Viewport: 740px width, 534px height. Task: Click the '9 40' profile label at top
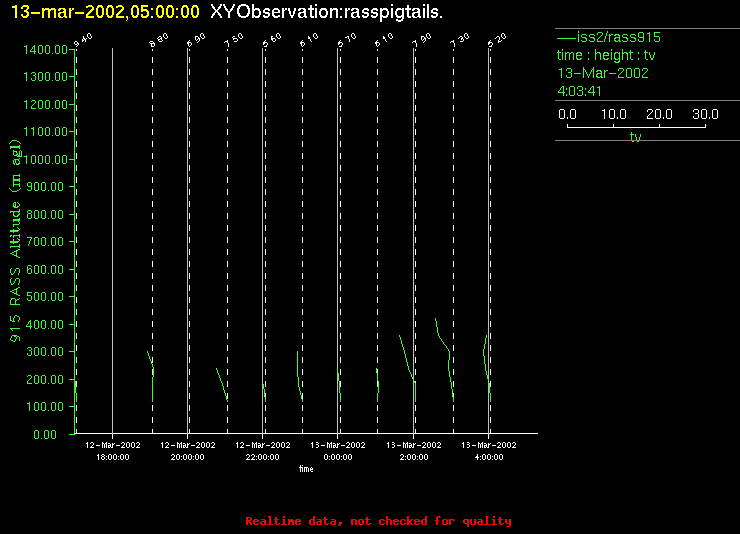[x=84, y=41]
